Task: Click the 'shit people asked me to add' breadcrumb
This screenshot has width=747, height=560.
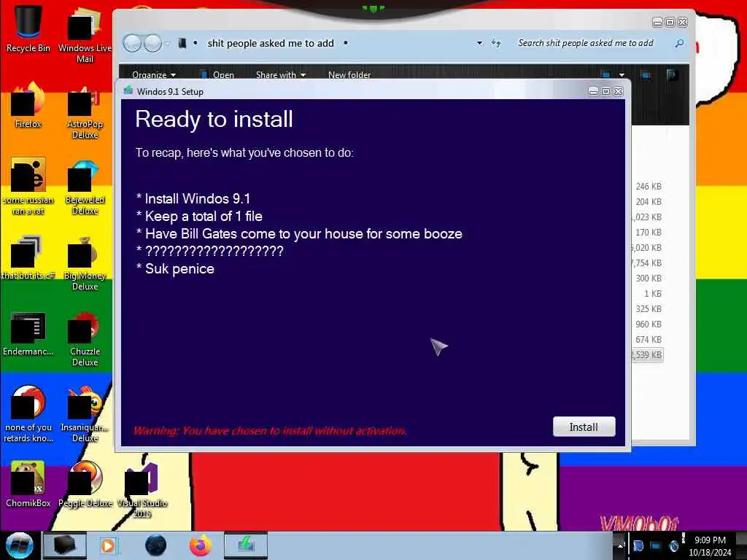Action: (x=271, y=43)
